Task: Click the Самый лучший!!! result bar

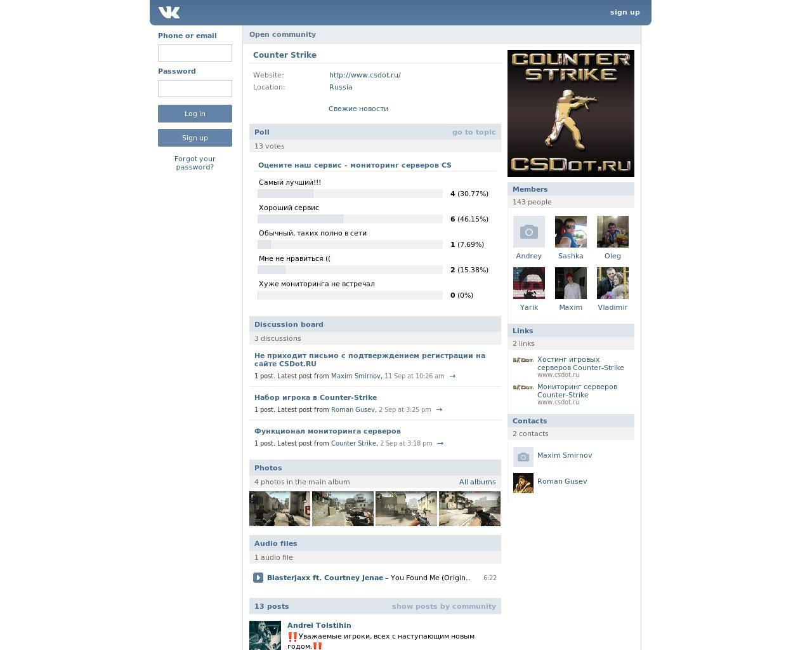Action: click(350, 194)
